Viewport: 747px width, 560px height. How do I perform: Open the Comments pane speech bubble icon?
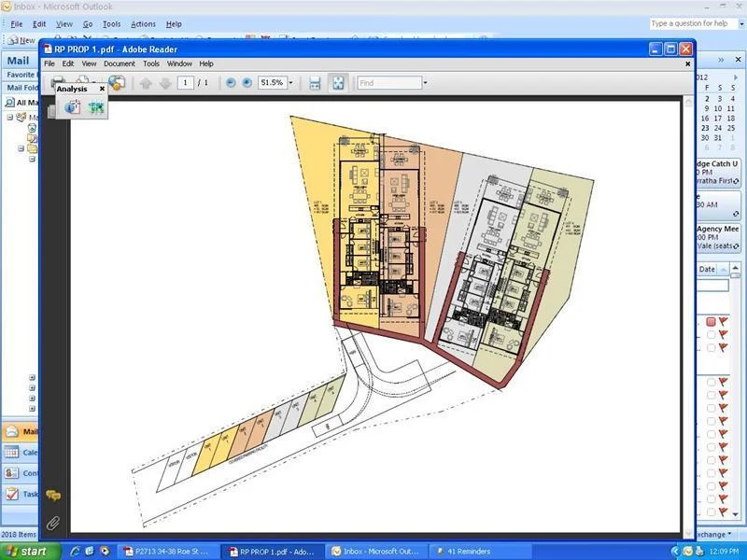[x=53, y=496]
